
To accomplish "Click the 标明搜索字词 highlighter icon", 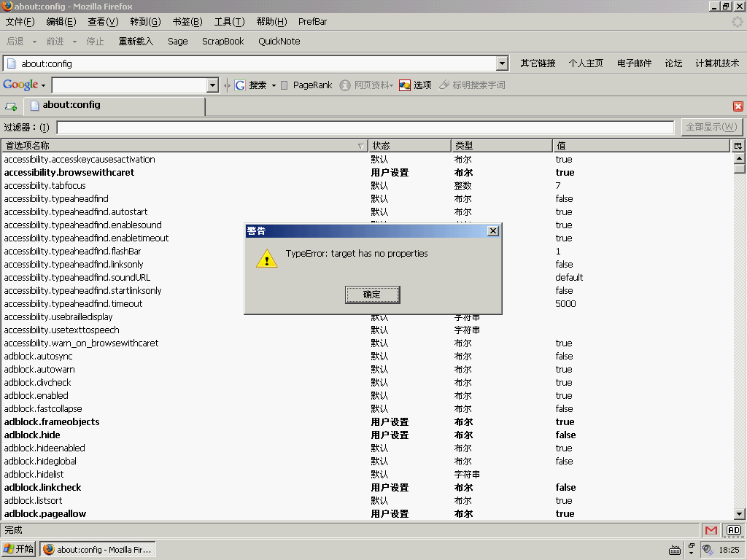I will click(444, 85).
